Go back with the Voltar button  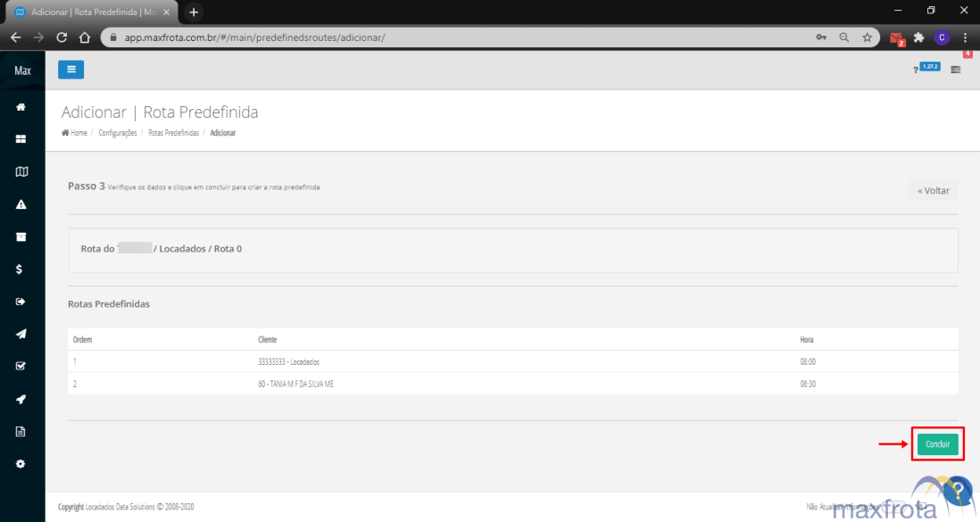pos(933,191)
